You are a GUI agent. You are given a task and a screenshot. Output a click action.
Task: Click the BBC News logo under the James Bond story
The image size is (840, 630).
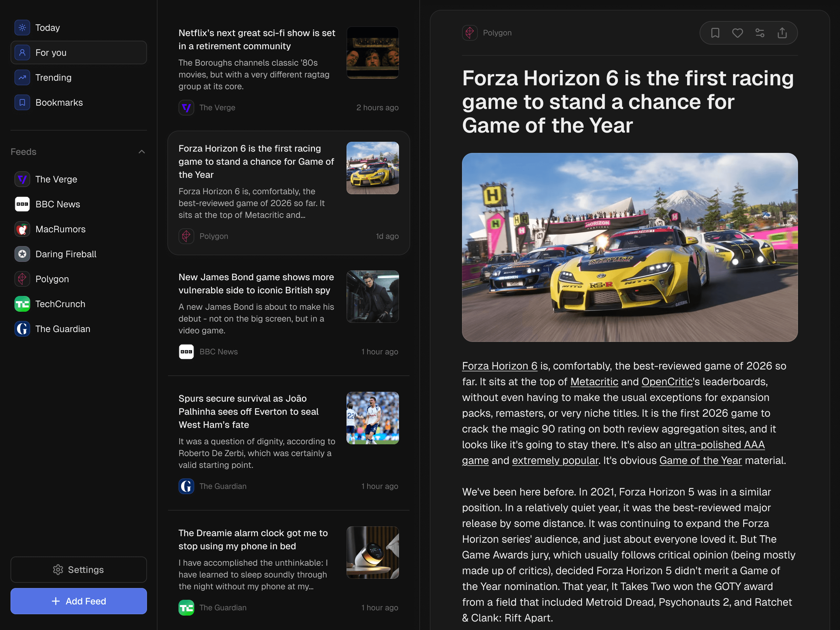pyautogui.click(x=186, y=352)
